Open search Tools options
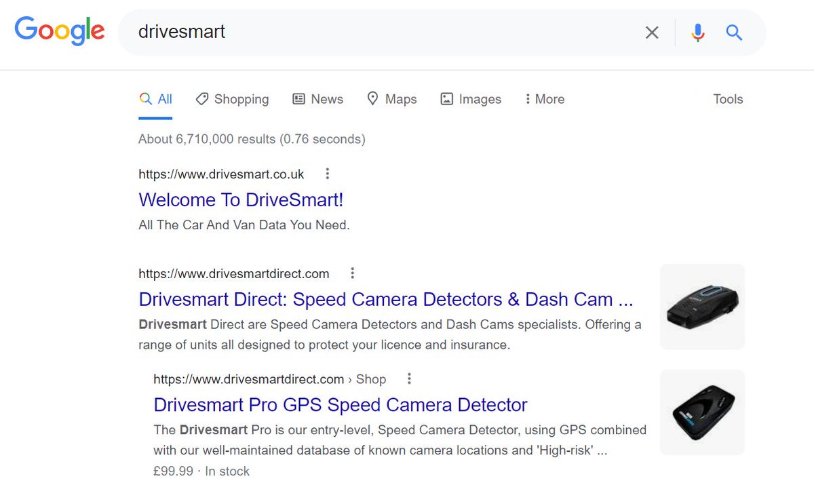This screenshot has width=814, height=504. tap(728, 99)
